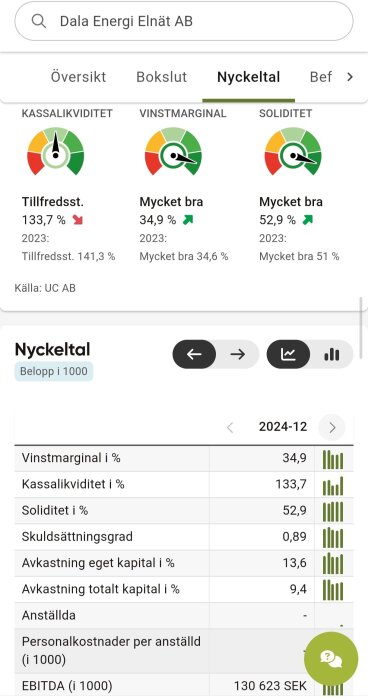Screen dimensions: 368x700
Task: Click the Soliditet gauge icon
Action: pos(293,151)
